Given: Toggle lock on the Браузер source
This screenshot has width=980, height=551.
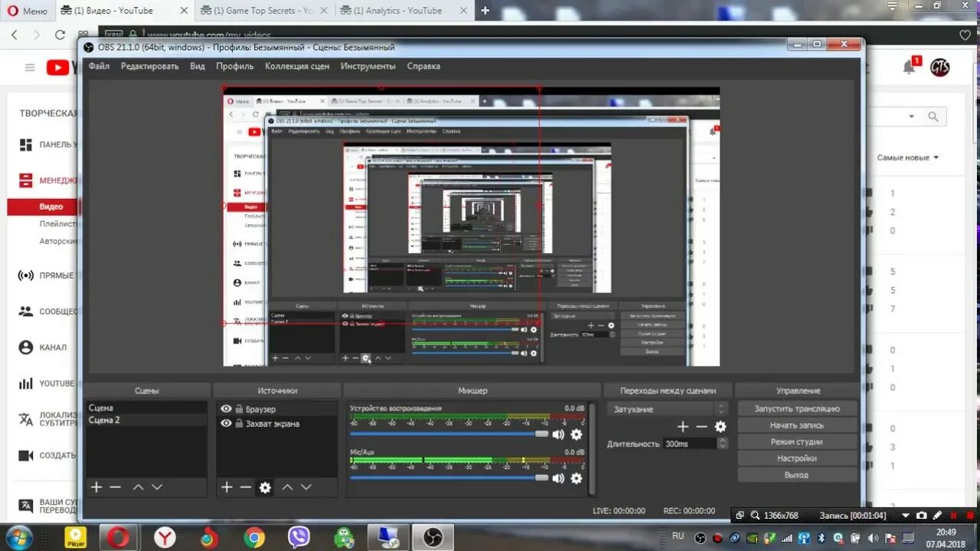Looking at the screenshot, I should (x=239, y=409).
